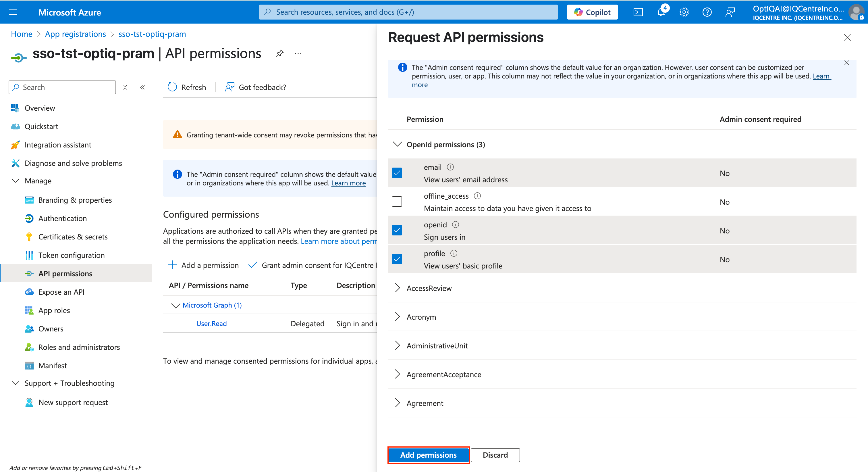
Task: Open portal settings gear
Action: tap(684, 12)
